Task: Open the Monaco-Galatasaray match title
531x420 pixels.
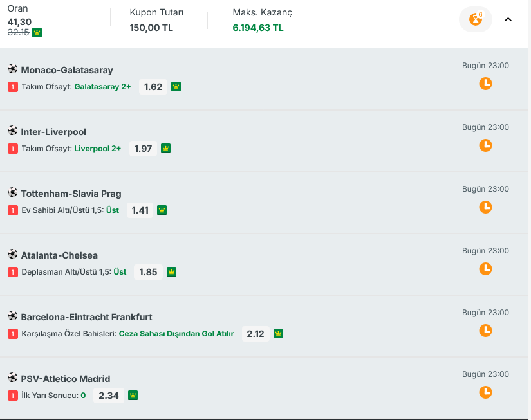Action: click(x=67, y=70)
